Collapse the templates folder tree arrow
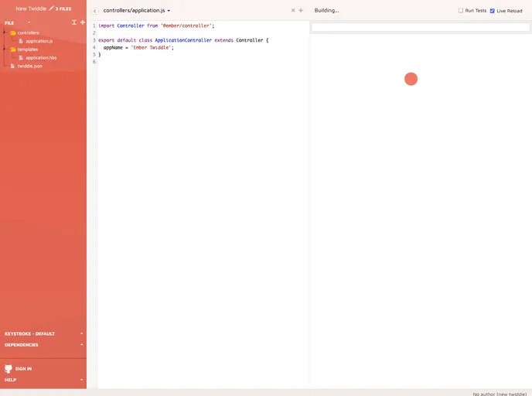532x396 pixels. (4, 49)
